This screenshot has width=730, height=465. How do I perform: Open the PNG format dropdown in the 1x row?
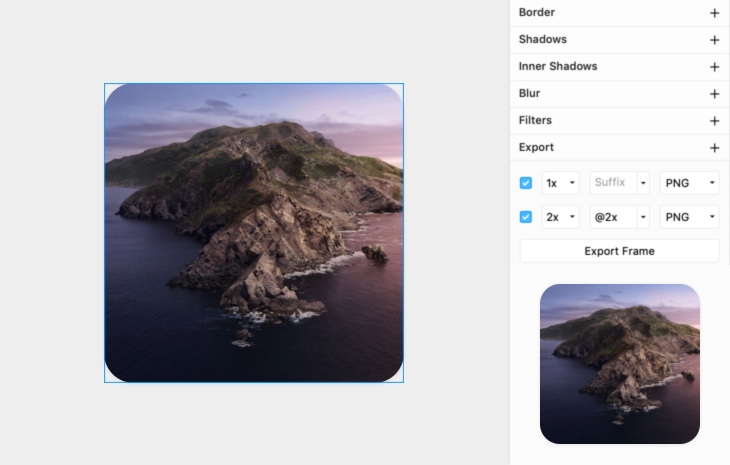(x=690, y=183)
